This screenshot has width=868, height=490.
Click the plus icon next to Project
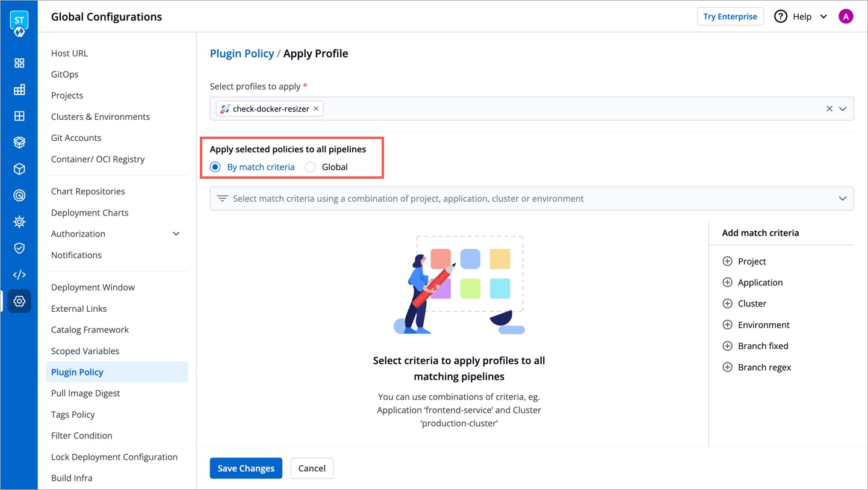point(727,261)
